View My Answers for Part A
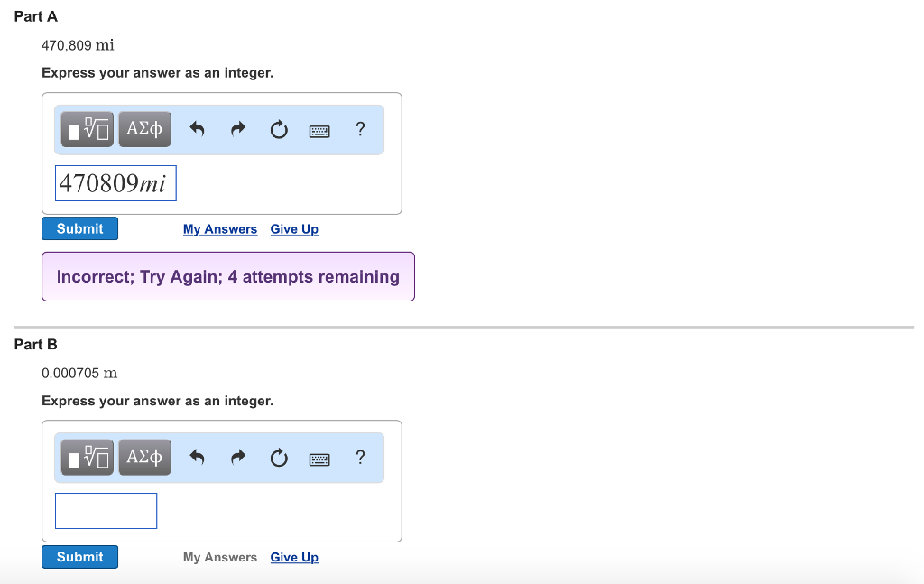 [220, 229]
